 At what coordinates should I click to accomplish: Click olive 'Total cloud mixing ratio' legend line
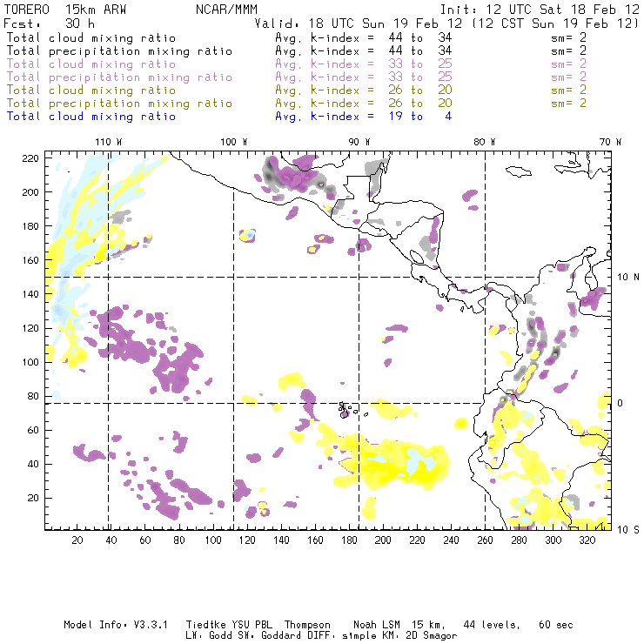coord(91,90)
